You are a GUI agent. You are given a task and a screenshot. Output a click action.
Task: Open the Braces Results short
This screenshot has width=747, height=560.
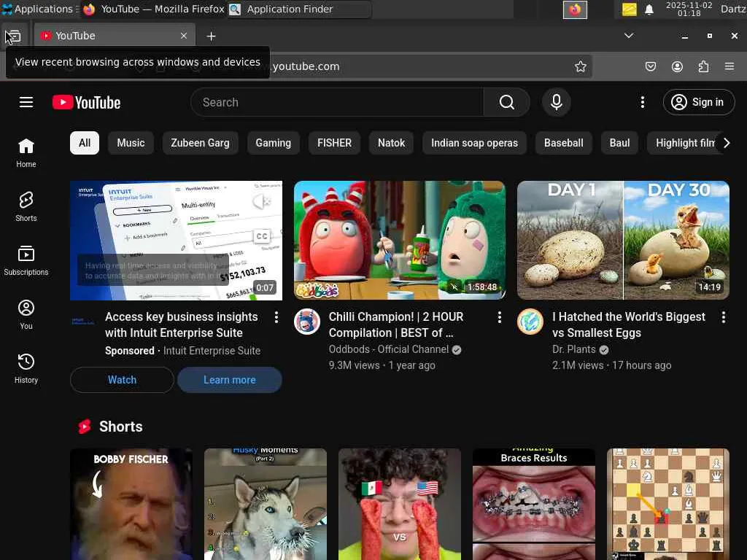[x=533, y=504]
